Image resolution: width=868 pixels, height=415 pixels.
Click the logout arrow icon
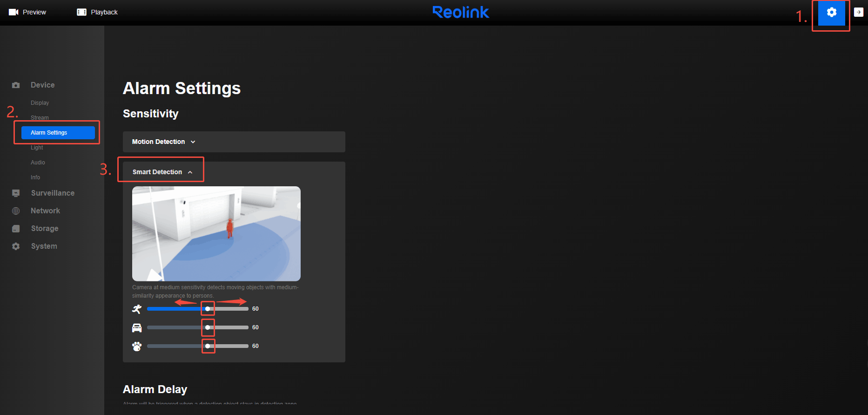tap(859, 12)
